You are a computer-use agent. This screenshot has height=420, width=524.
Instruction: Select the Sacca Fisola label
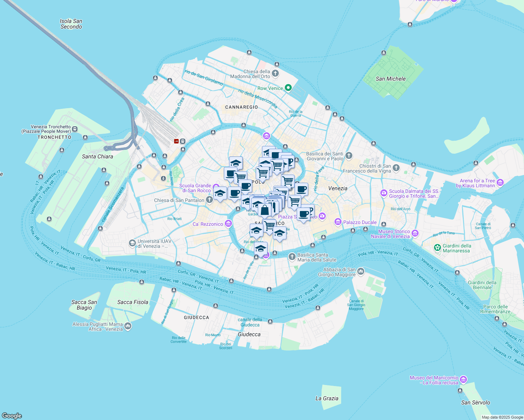(x=133, y=302)
